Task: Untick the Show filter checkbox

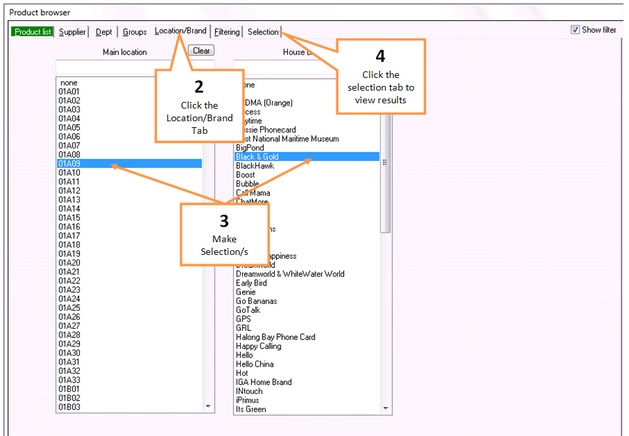Action: [x=575, y=30]
